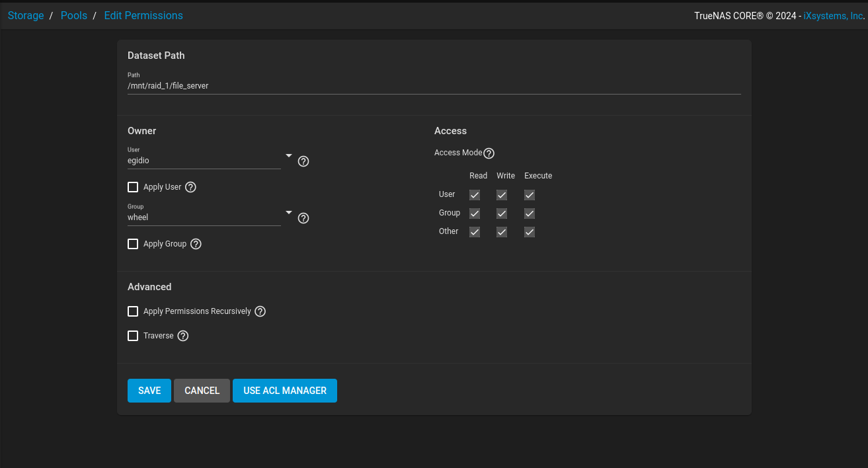
Task: Enable Apply Permissions Recursively checkbox
Action: point(133,311)
